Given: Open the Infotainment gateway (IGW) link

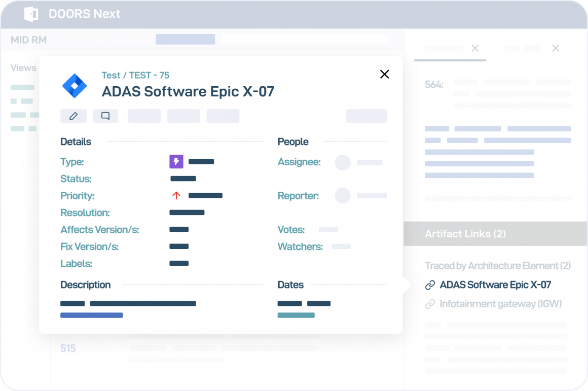Looking at the screenshot, I should (500, 304).
